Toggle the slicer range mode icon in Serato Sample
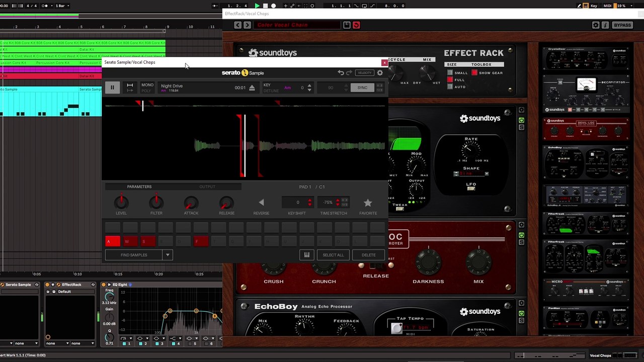 coord(130,87)
